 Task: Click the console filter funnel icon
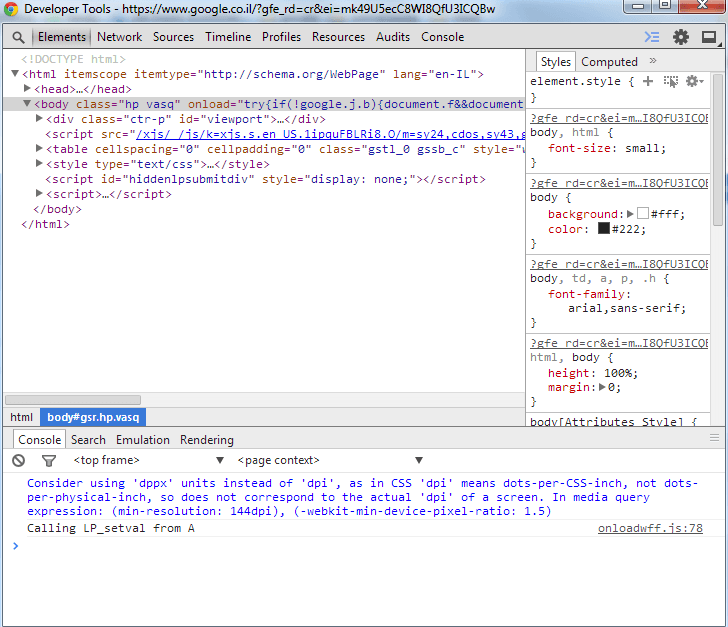49,460
